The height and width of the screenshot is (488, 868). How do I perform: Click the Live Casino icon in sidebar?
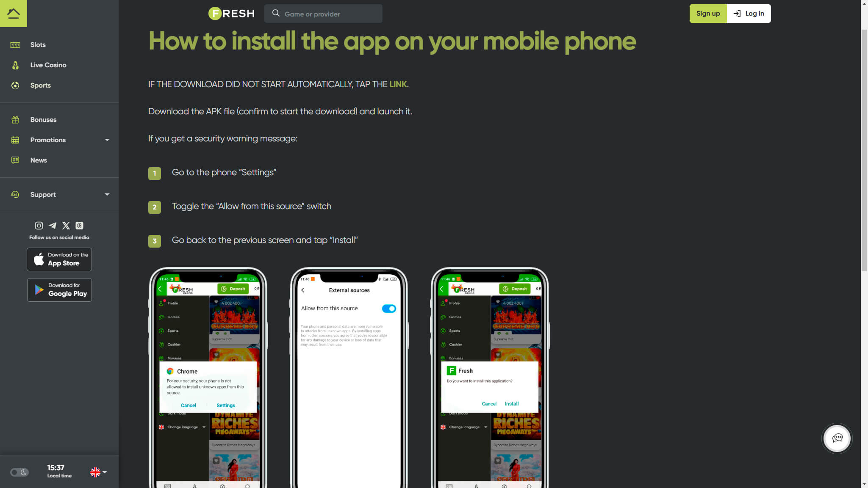tap(16, 65)
